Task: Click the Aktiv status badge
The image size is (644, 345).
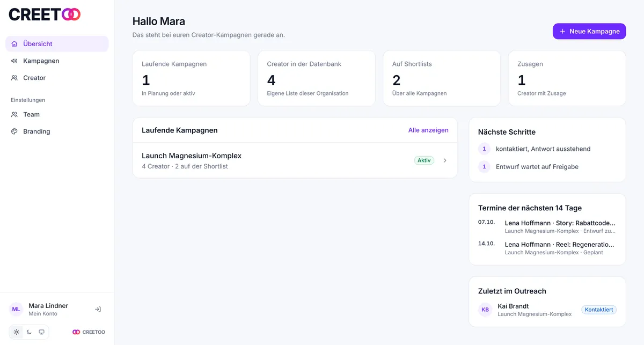Action: pos(425,160)
